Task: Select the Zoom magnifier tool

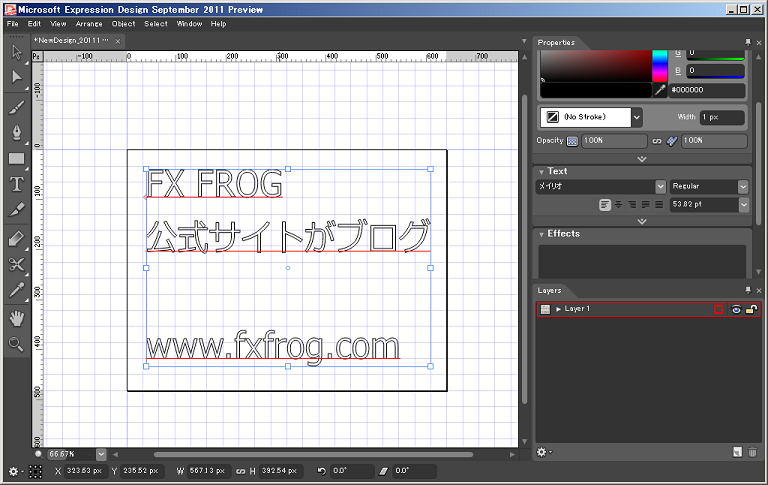Action: [16, 344]
